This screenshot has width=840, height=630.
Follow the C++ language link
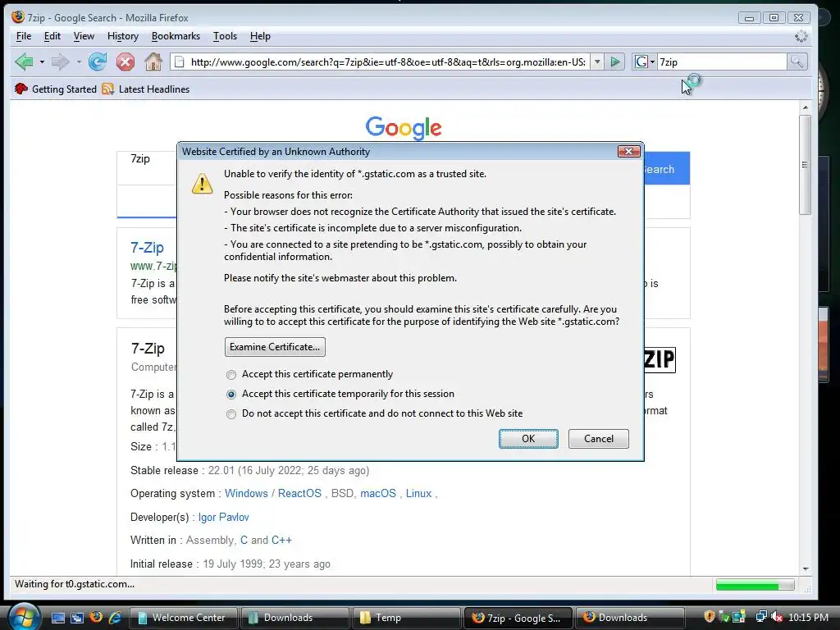coord(281,540)
